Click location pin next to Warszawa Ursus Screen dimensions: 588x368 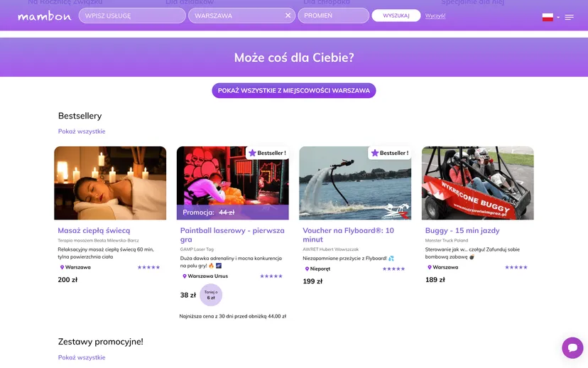pos(185,276)
